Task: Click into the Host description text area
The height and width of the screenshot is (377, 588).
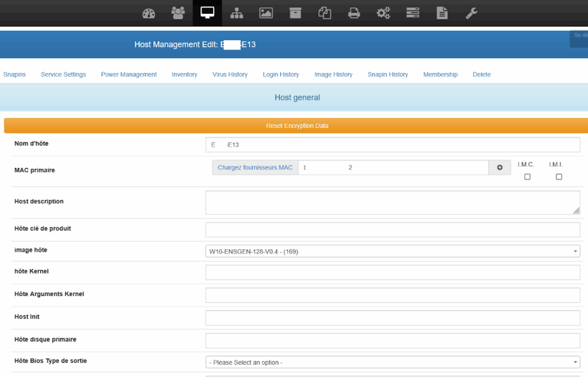Action: [393, 202]
